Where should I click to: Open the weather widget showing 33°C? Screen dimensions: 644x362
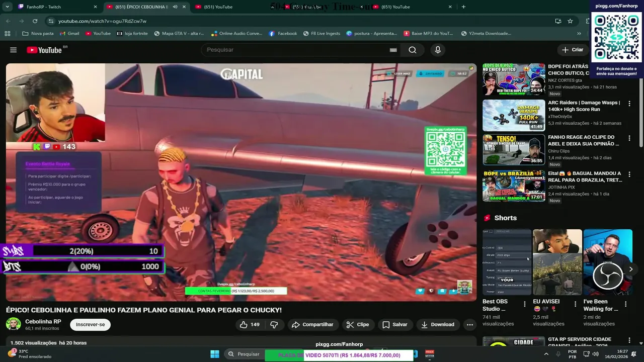(x=30, y=354)
